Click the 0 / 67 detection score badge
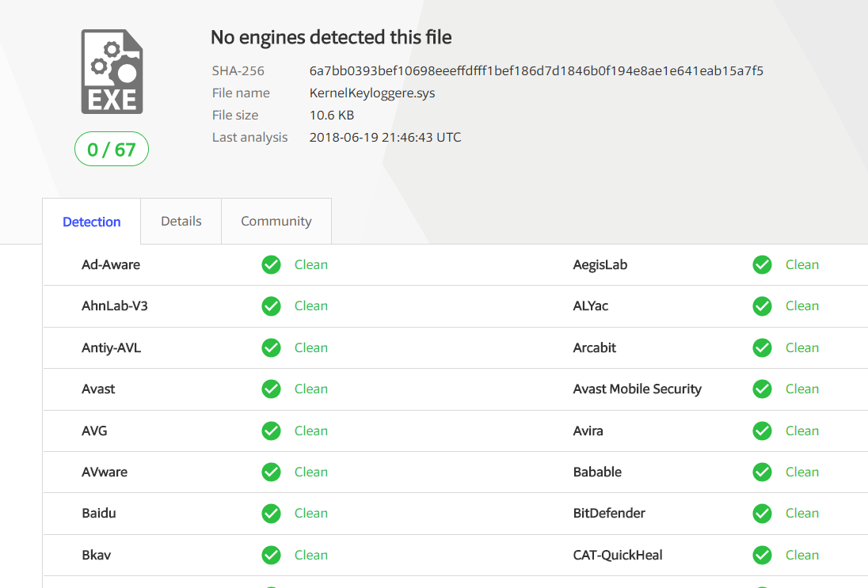868x588 pixels. click(111, 149)
